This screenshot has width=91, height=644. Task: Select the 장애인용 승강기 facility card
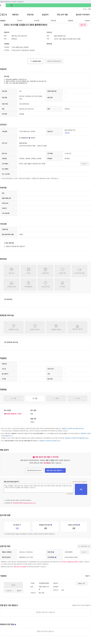pos(35,327)
